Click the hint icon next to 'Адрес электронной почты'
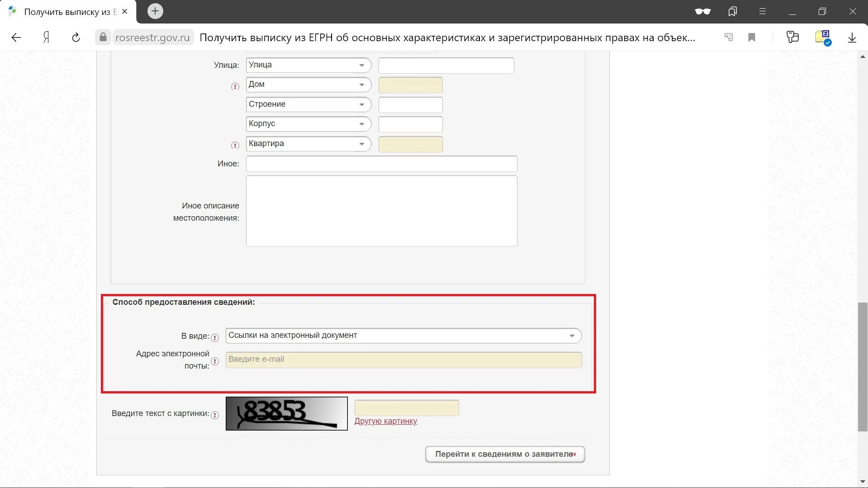Image resolution: width=868 pixels, height=488 pixels. (x=215, y=361)
